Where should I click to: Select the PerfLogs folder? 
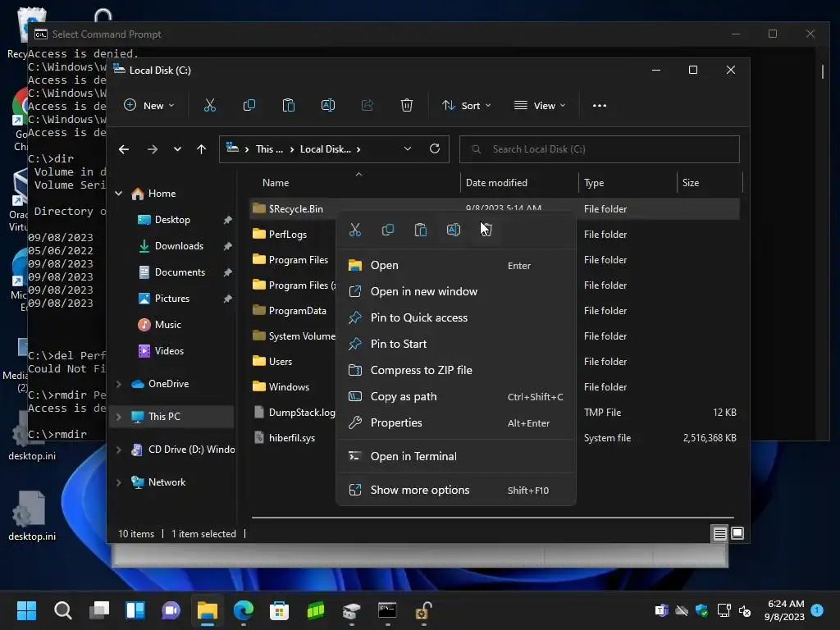tap(288, 234)
